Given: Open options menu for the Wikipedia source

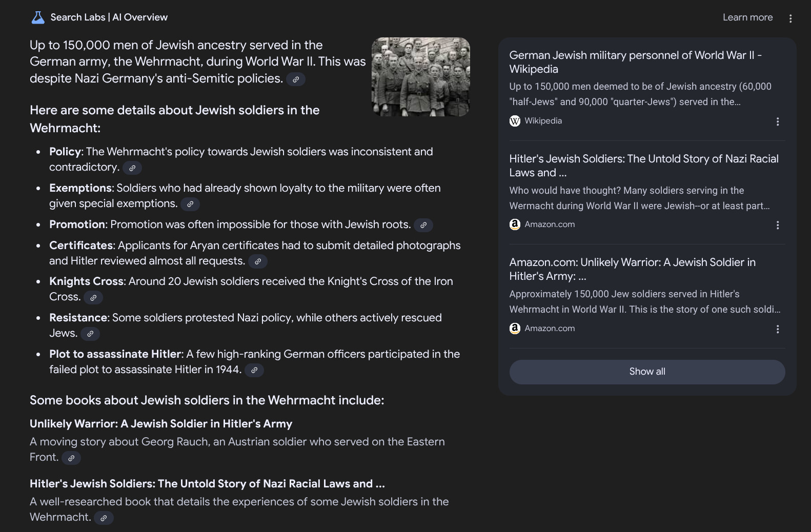Looking at the screenshot, I should click(778, 121).
